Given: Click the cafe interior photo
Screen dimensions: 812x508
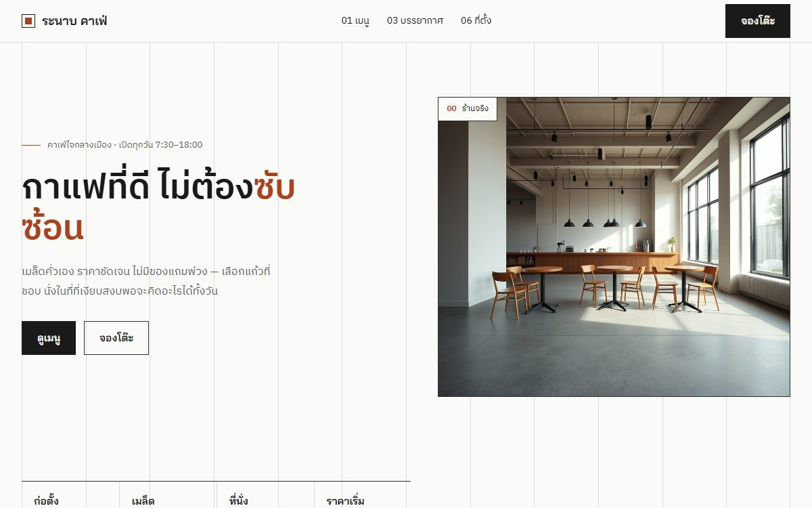Looking at the screenshot, I should tap(614, 247).
